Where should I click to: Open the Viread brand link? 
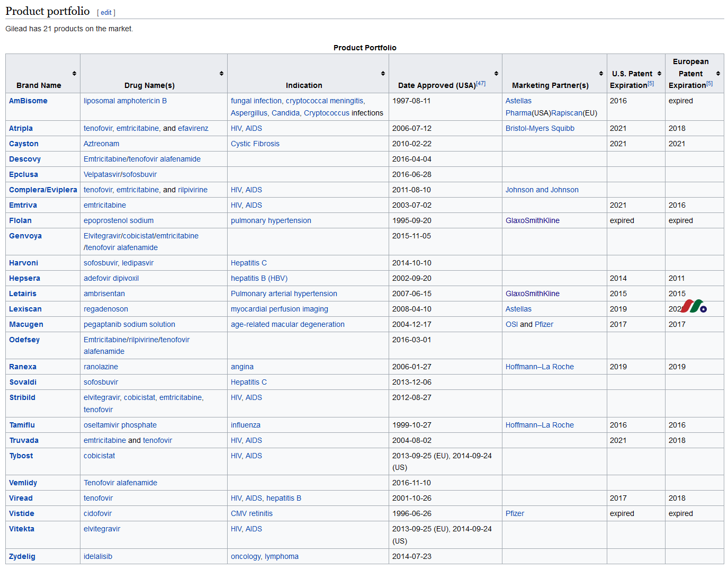(21, 498)
